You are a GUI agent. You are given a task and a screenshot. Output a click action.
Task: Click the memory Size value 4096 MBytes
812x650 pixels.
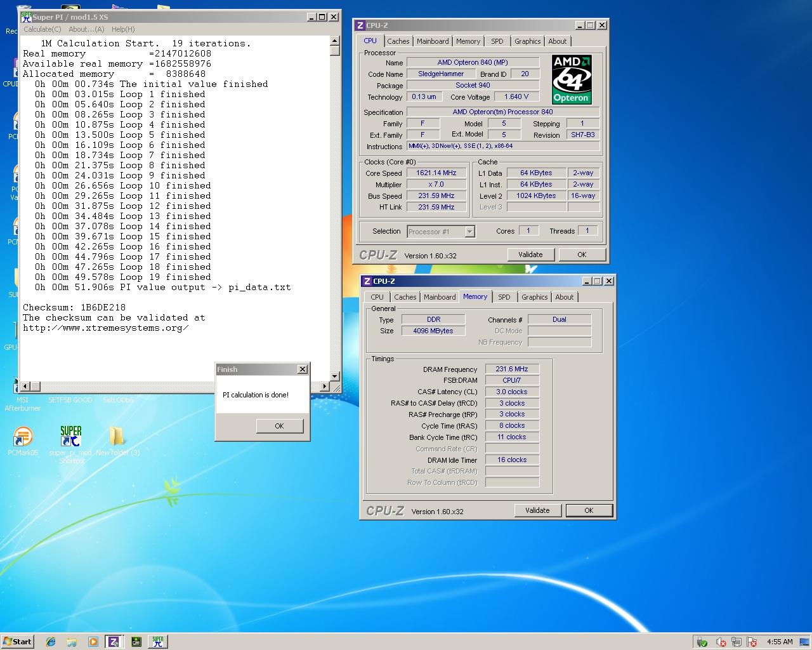(x=433, y=331)
